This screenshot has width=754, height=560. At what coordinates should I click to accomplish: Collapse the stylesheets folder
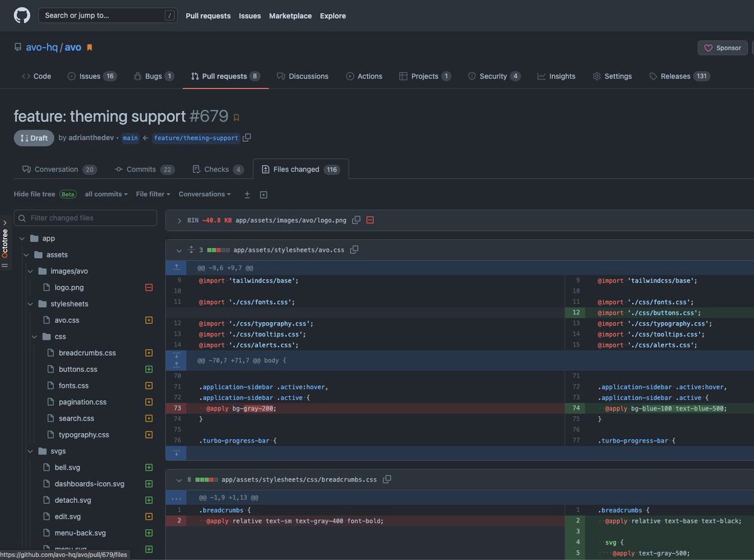point(30,304)
